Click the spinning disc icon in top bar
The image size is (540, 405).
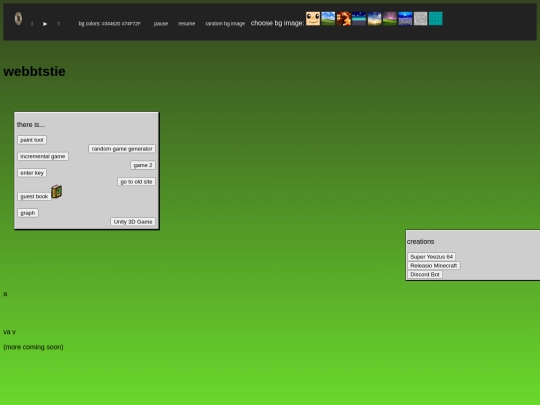pyautogui.click(x=18, y=19)
